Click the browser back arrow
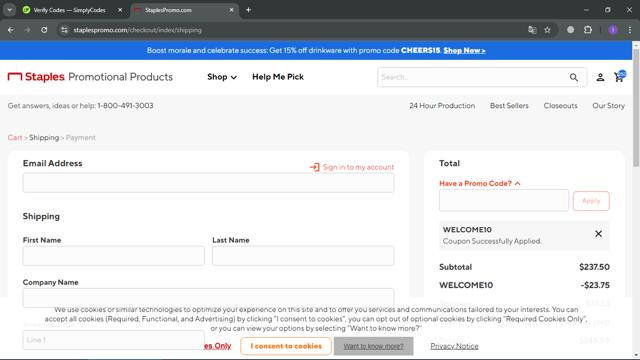The image size is (640, 360). click(11, 30)
